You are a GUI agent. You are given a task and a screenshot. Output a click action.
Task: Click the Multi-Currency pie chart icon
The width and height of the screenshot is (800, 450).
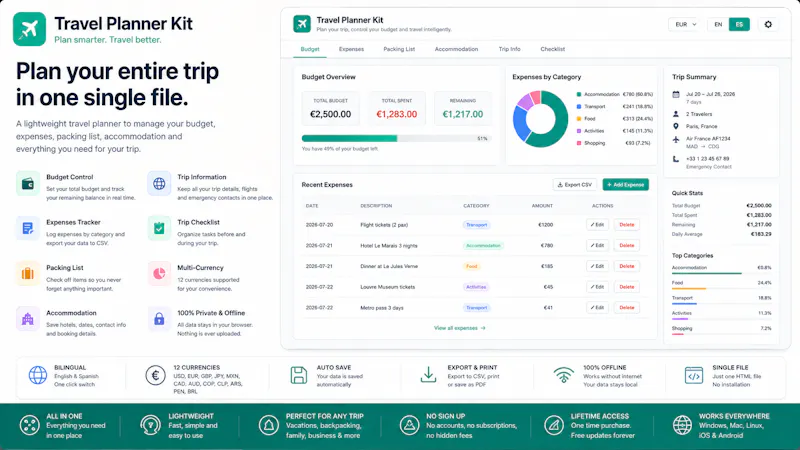[159, 274]
